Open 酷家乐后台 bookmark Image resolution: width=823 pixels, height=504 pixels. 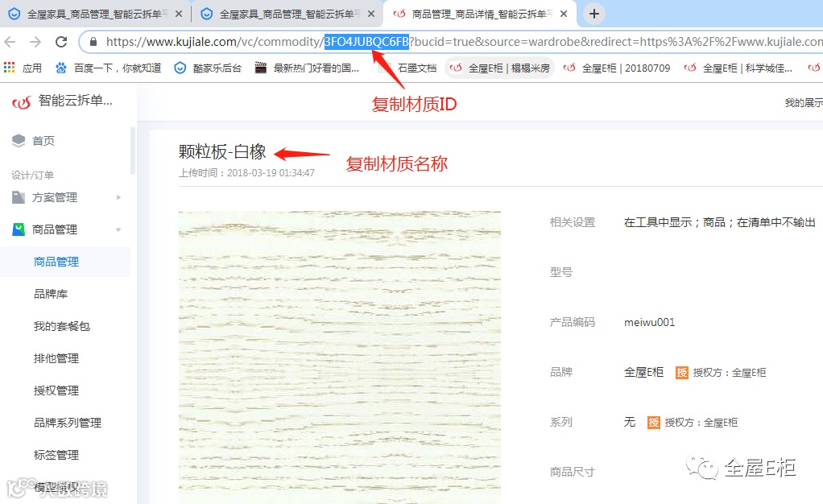[x=208, y=68]
